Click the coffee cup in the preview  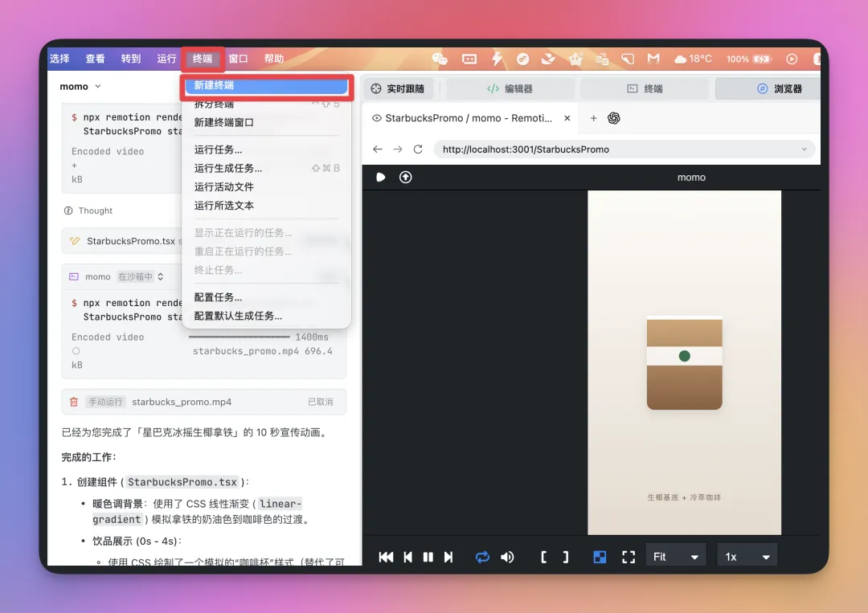[x=684, y=363]
